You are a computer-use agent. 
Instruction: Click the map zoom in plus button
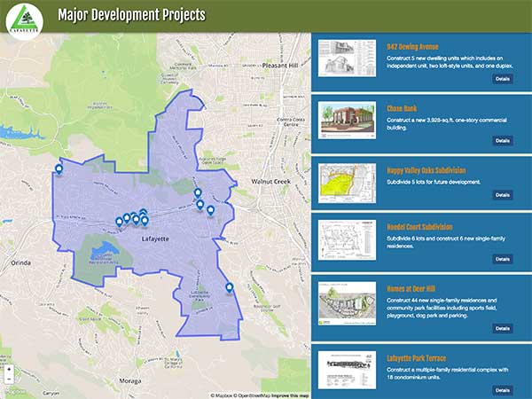pos(9,368)
